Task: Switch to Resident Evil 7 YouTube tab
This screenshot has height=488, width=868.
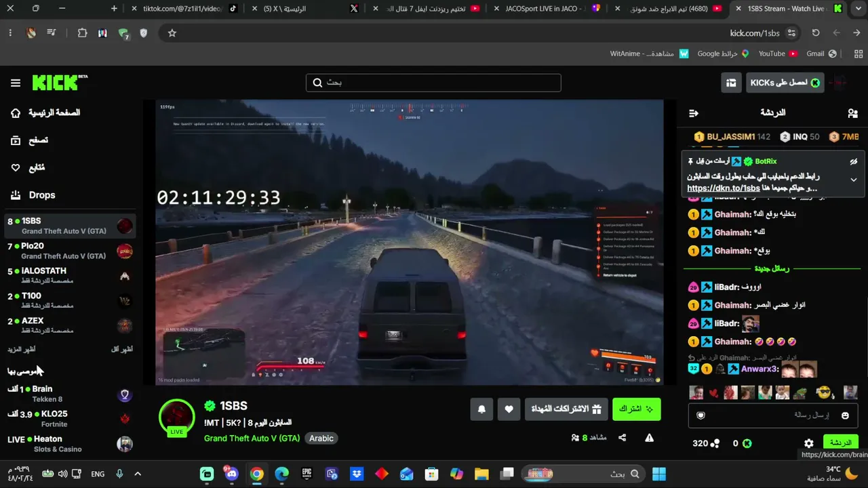Action: pos(428,9)
